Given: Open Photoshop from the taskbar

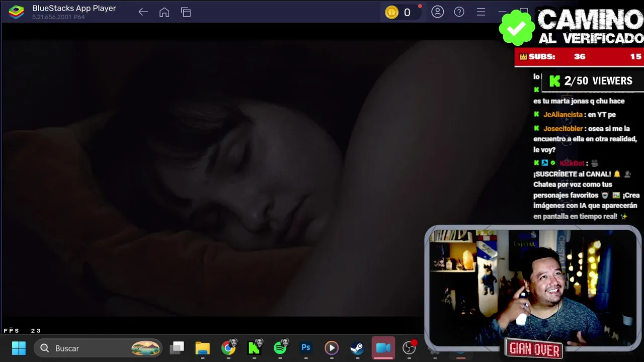Looking at the screenshot, I should pyautogui.click(x=306, y=347).
